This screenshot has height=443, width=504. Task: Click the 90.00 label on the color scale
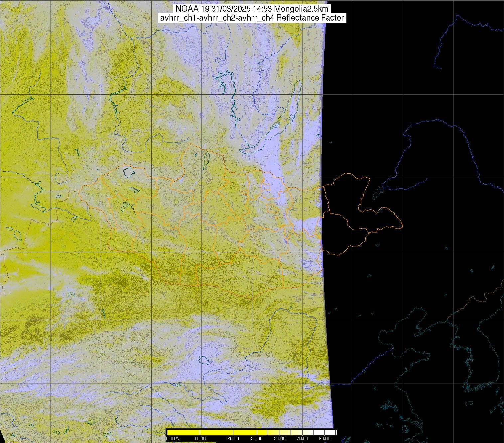pos(324,438)
